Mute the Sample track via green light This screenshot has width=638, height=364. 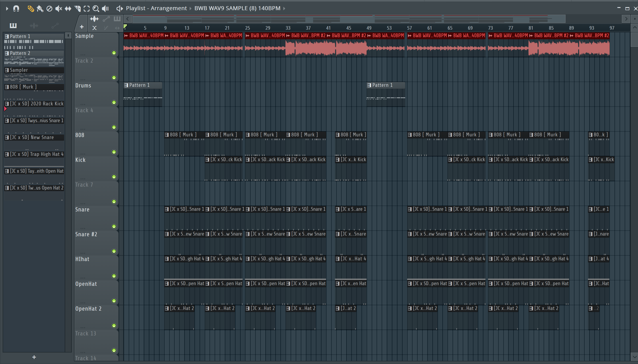(114, 53)
